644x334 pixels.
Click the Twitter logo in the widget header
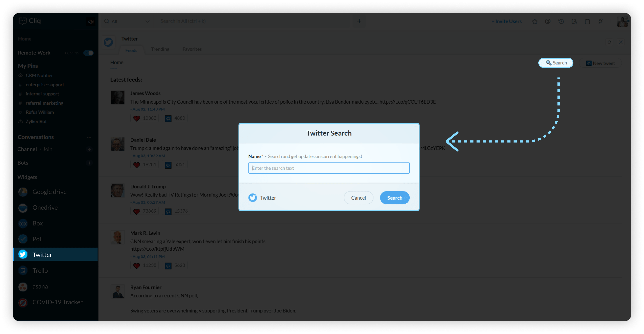pyautogui.click(x=108, y=42)
